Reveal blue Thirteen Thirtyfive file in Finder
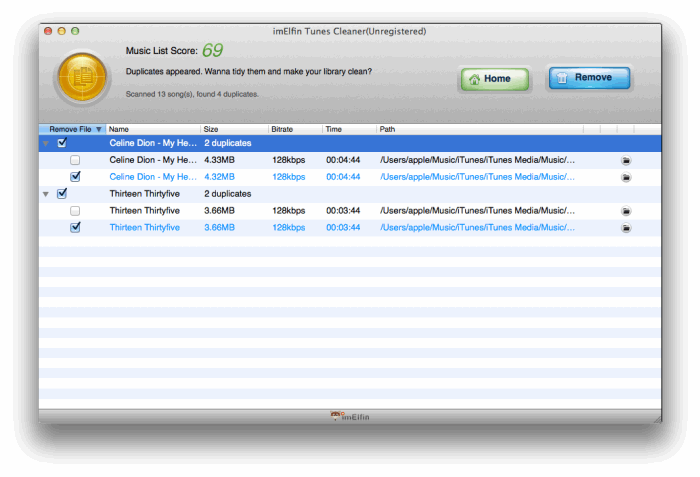Screen dimensions: 700x477 point(626,228)
